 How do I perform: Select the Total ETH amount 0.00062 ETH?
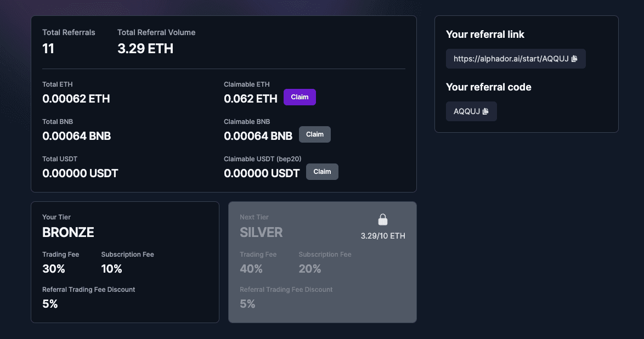[x=76, y=99]
